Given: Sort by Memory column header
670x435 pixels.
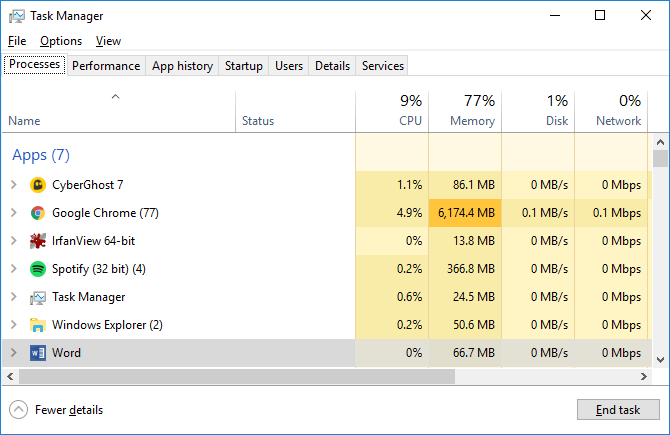Looking at the screenshot, I should (465, 111).
